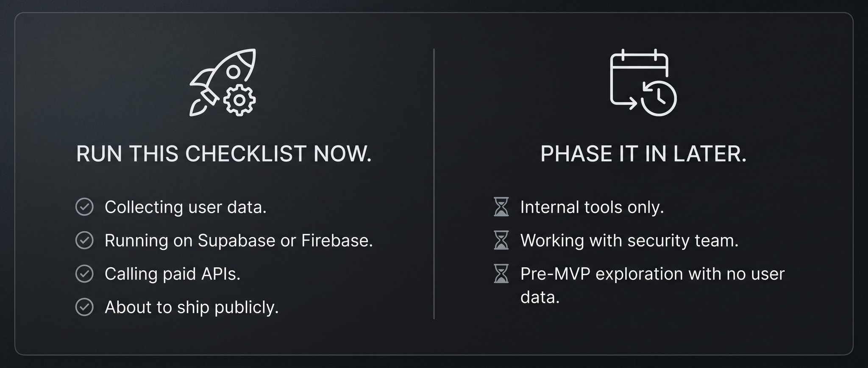This screenshot has height=368, width=868.
Task: Click the hourglass next to Pre-MVP exploration
Action: [501, 274]
